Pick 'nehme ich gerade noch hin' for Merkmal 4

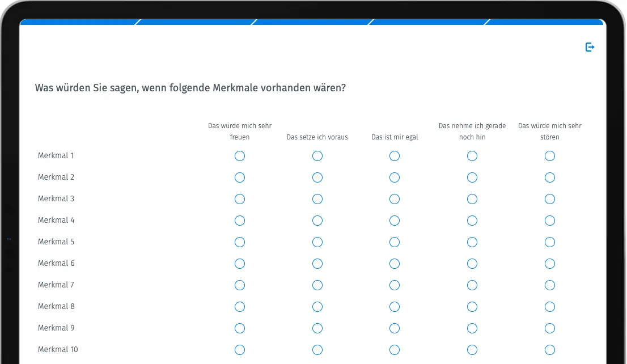(472, 221)
